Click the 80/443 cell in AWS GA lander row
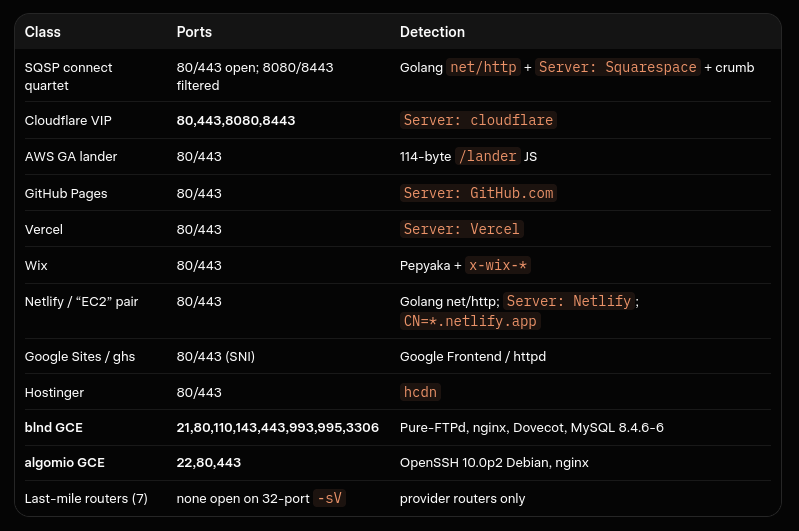799x531 pixels. (x=199, y=156)
